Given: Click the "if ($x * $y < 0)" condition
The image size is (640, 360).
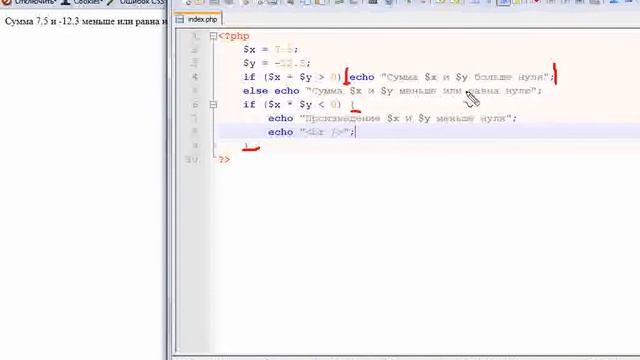Looking at the screenshot, I should pyautogui.click(x=292, y=105).
